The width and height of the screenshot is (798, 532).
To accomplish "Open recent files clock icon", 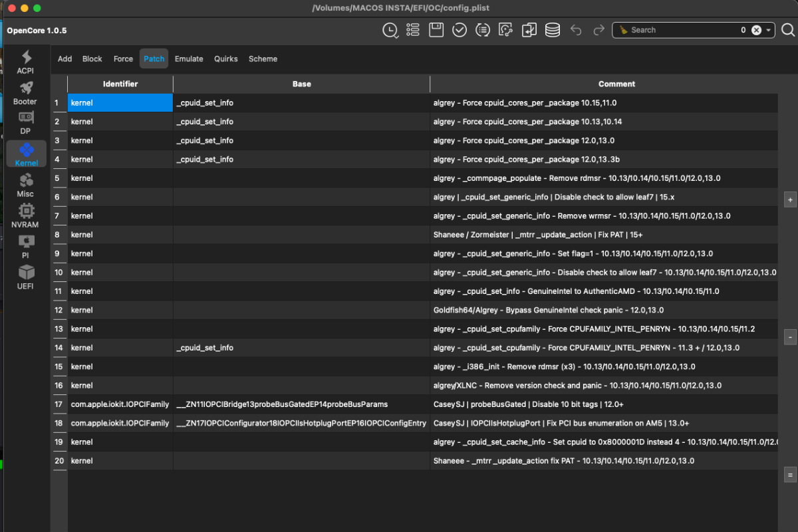I will 390,30.
